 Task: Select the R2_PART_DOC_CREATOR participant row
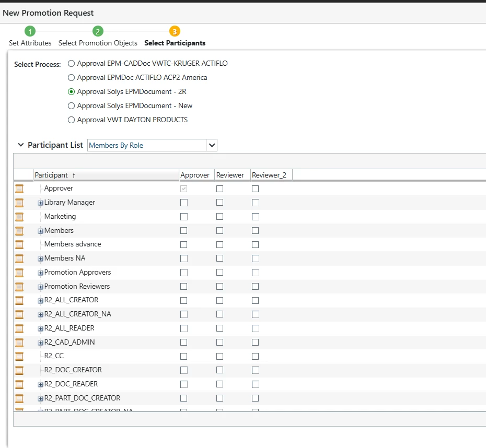pos(250,398)
